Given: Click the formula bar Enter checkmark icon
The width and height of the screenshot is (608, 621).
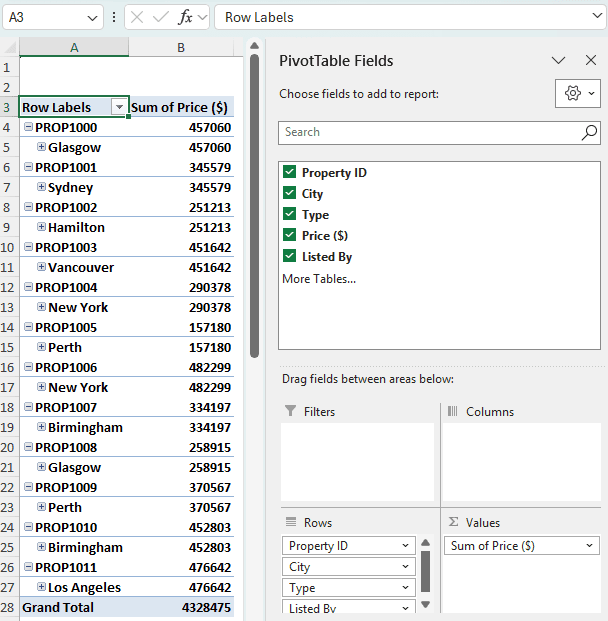Looking at the screenshot, I should click(161, 17).
